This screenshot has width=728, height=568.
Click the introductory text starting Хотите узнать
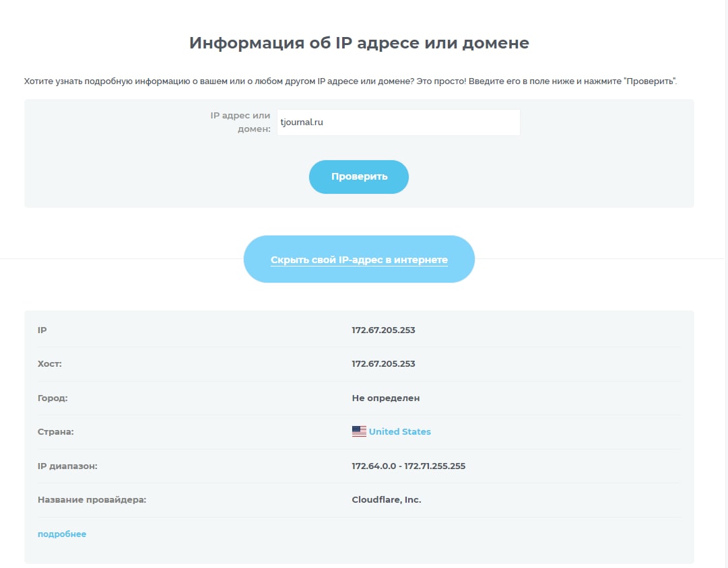(351, 81)
